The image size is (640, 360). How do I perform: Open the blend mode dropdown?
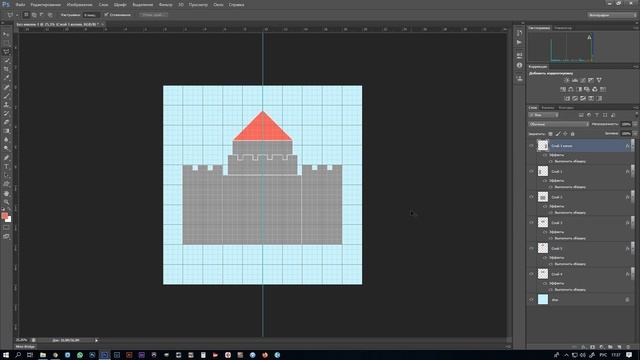558,124
